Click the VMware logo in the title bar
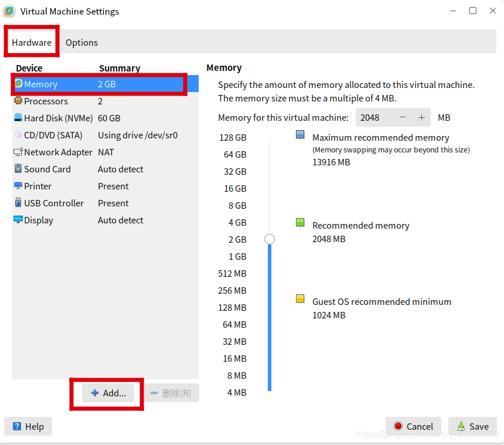504x445 pixels. (9, 11)
